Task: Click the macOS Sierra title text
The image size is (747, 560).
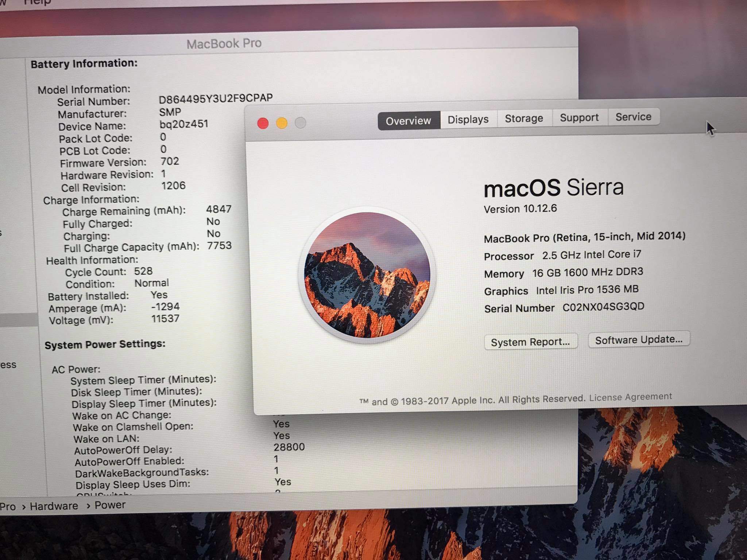Action: click(x=554, y=188)
